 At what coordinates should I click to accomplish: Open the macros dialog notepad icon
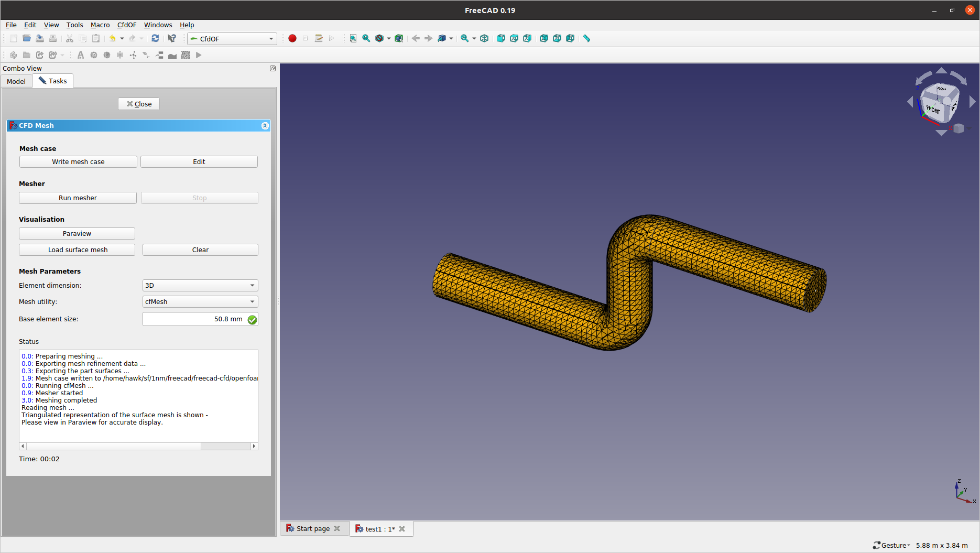click(x=319, y=38)
